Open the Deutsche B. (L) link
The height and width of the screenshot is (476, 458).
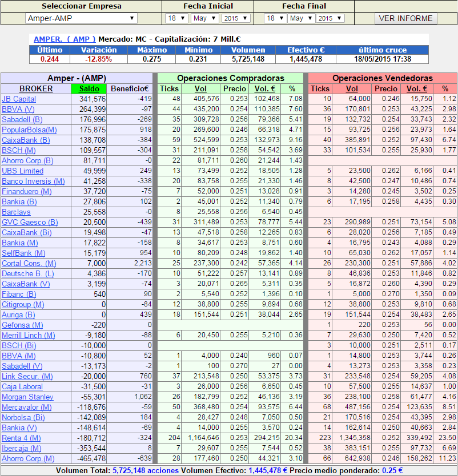coord(28,274)
